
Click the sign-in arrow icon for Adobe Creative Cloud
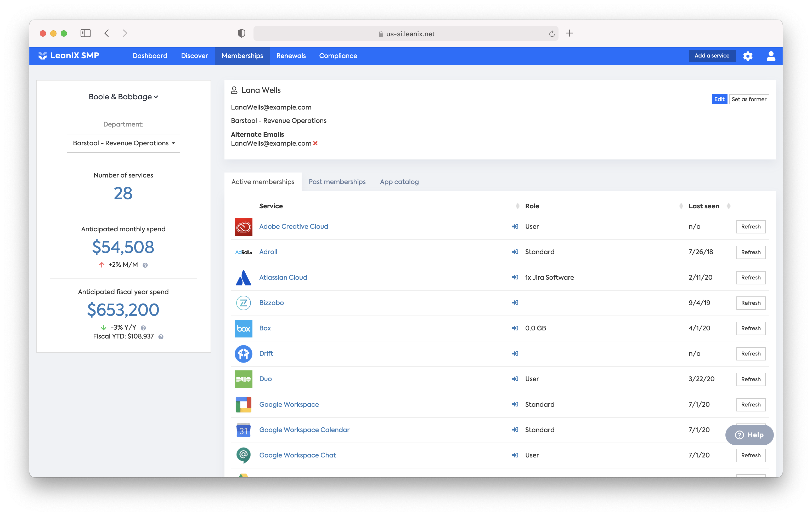[515, 226]
